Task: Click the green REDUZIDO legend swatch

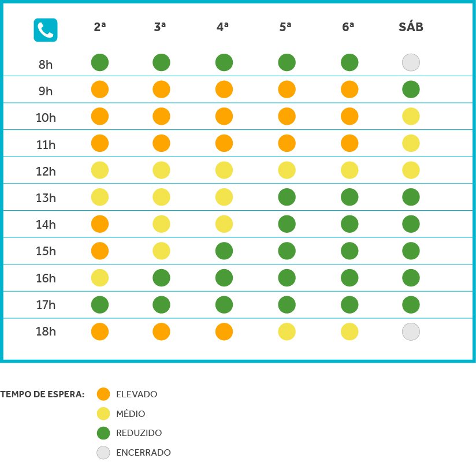Action: [x=103, y=433]
